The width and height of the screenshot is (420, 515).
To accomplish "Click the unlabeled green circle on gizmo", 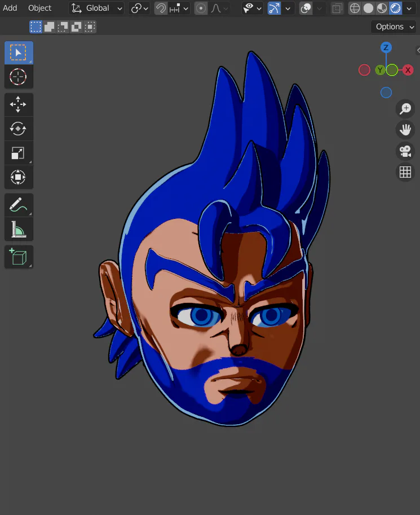I will tap(392, 70).
